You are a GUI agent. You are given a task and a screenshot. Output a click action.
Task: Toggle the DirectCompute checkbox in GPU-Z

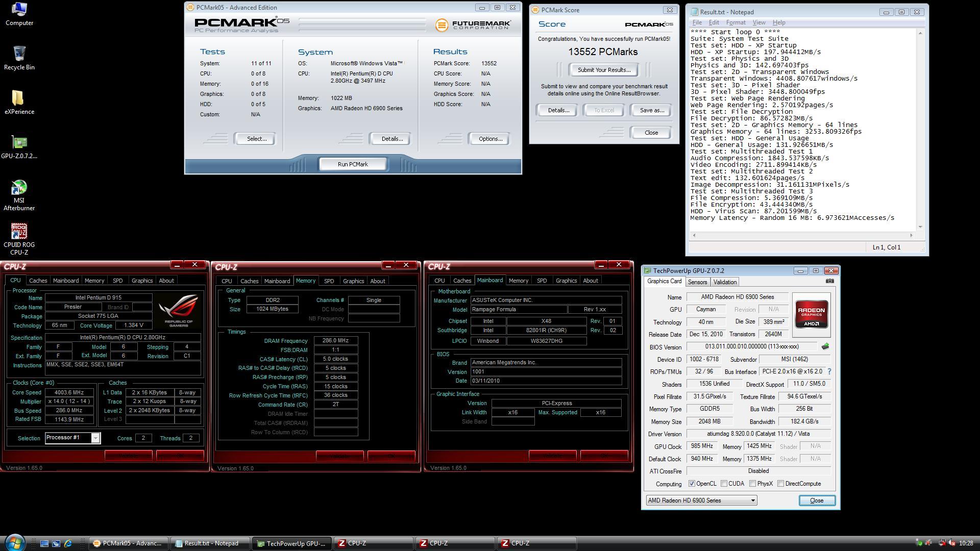pyautogui.click(x=780, y=484)
